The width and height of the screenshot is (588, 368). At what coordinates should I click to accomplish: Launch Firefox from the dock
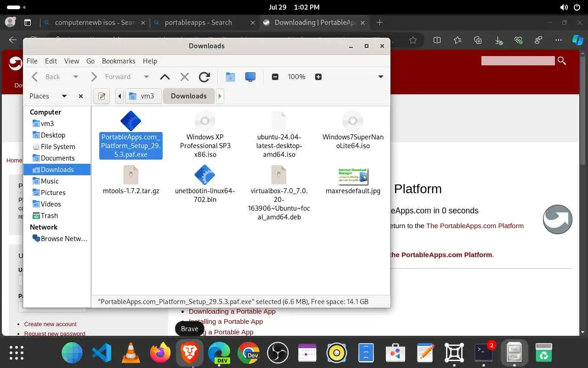[160, 353]
